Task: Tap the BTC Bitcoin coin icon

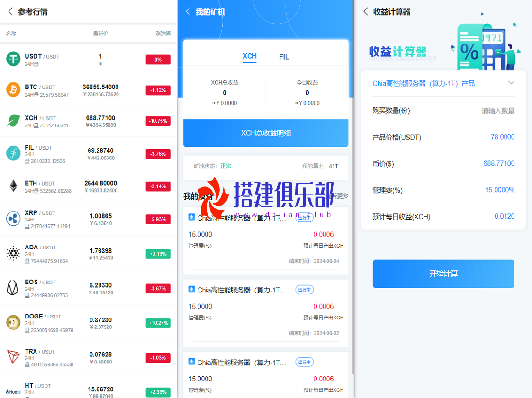Action: (x=13, y=90)
